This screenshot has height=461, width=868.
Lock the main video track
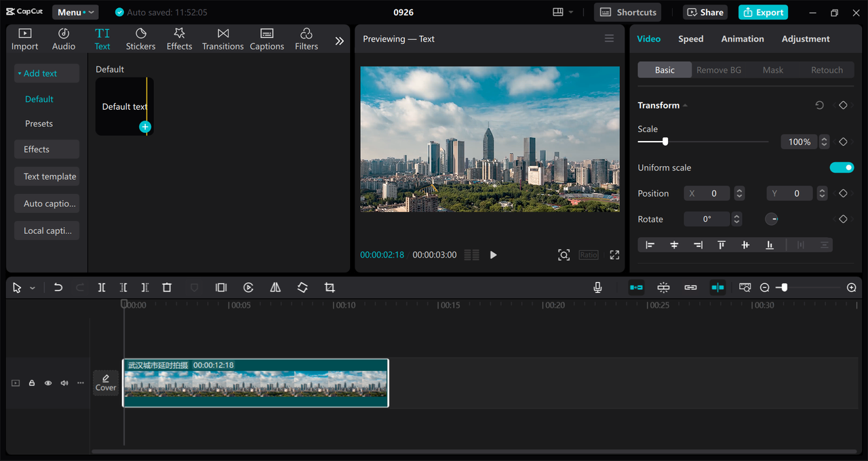point(32,383)
